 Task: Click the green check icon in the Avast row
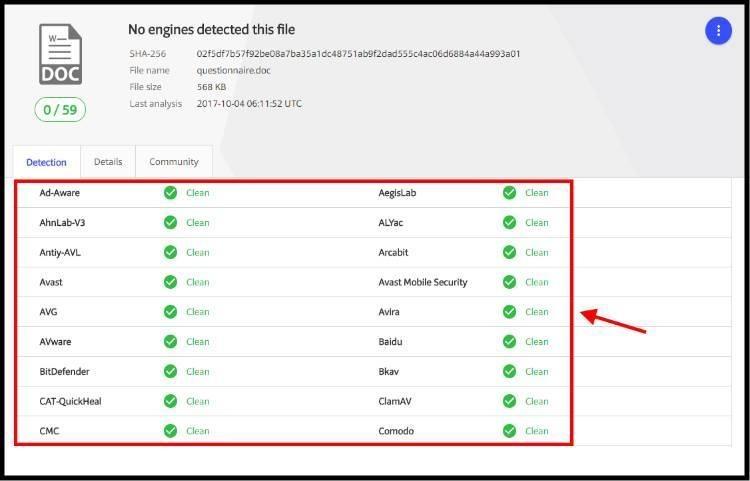pos(170,282)
